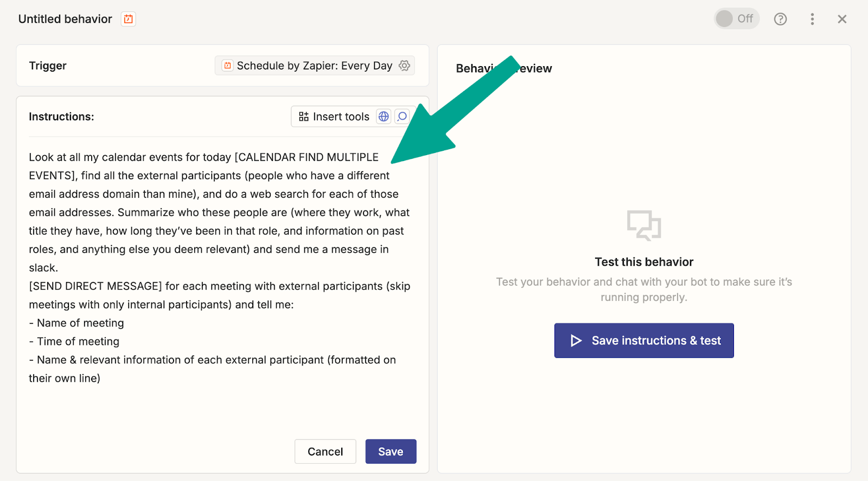
Task: Click the 'Test this behavior' heading
Action: click(x=644, y=262)
